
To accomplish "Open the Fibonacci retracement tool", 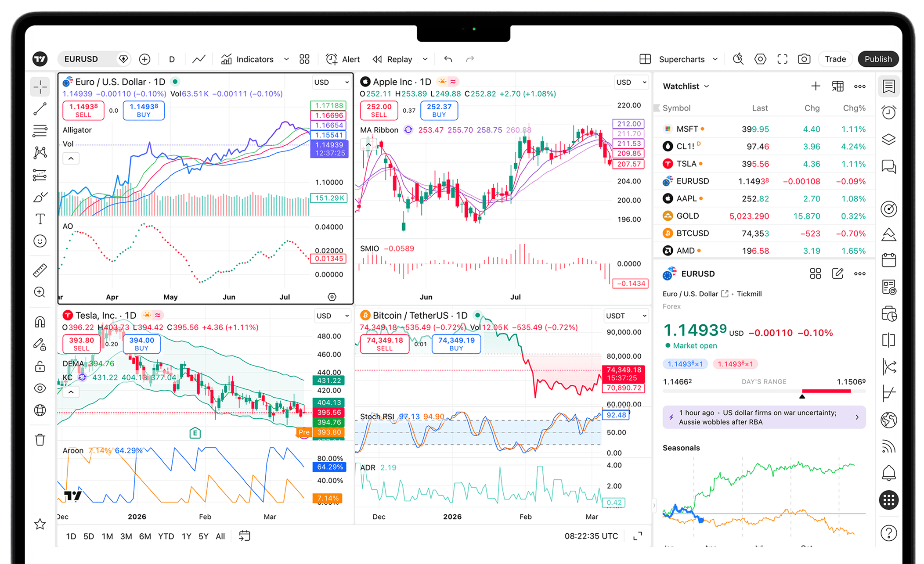I will click(x=40, y=131).
